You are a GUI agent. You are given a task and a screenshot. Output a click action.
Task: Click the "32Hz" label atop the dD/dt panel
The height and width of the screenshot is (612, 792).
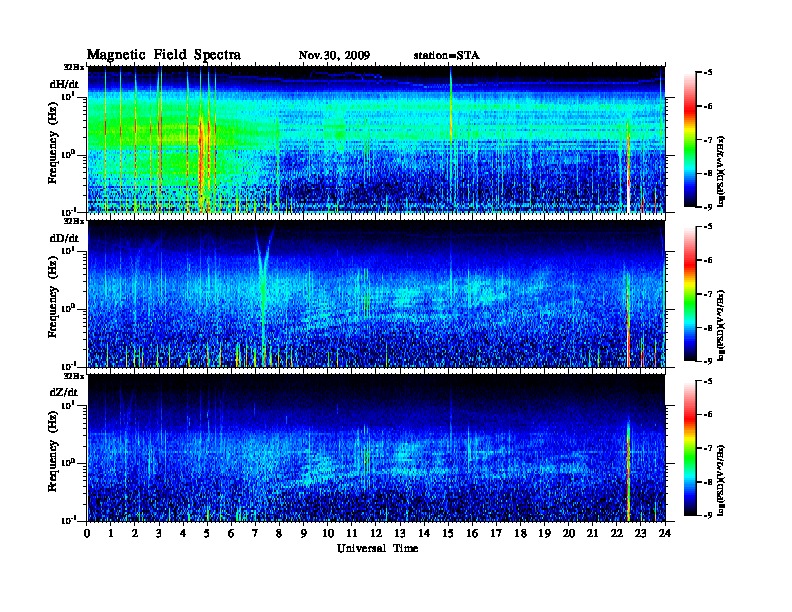74,221
